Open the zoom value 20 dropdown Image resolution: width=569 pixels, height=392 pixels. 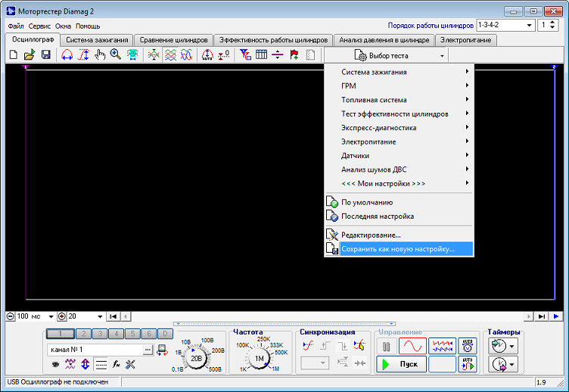100,316
